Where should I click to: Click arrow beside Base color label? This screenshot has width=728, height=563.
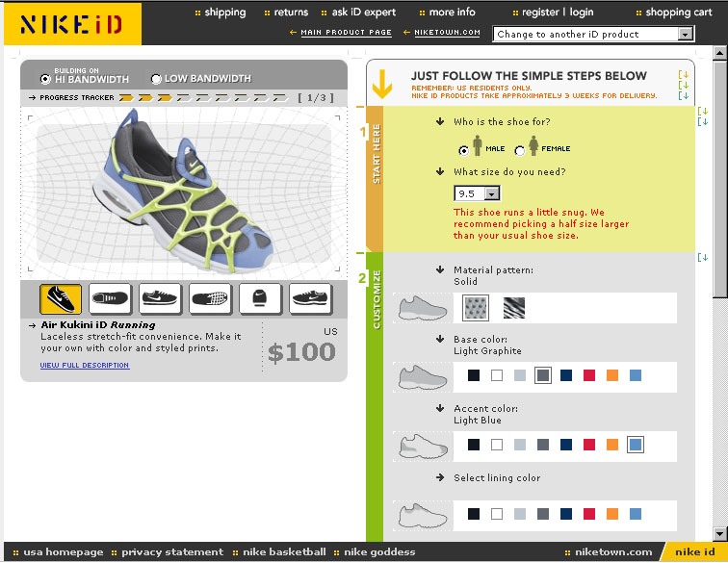pyautogui.click(x=440, y=340)
